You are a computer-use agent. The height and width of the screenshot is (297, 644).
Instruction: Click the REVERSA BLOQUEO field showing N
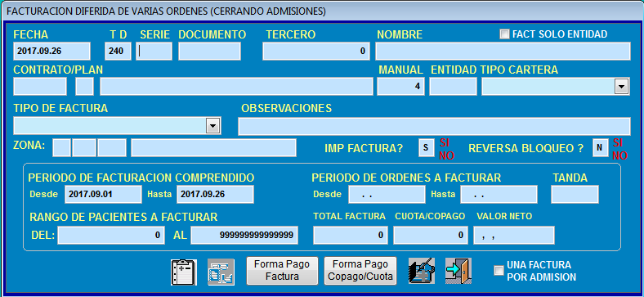point(600,147)
